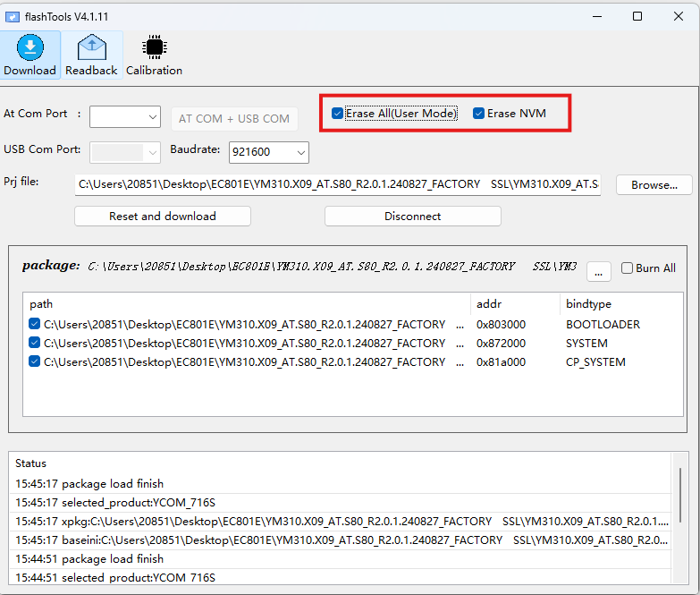Enable the Burn All checkbox
Image resolution: width=700 pixels, height=595 pixels.
pyautogui.click(x=628, y=268)
